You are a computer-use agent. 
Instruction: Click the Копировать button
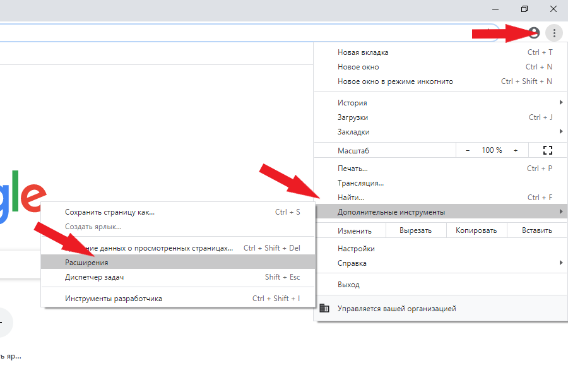tap(476, 230)
